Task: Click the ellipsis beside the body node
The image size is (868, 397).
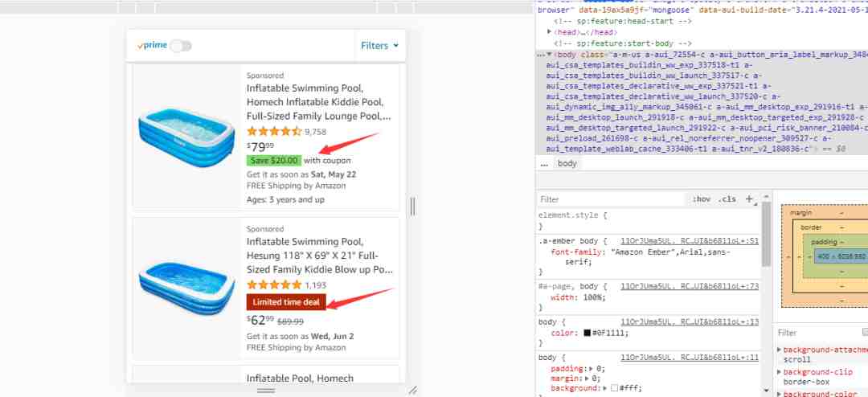Action: click(x=541, y=55)
